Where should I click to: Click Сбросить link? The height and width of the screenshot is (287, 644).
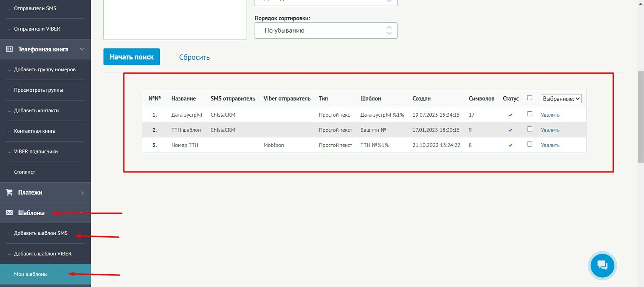pyautogui.click(x=194, y=57)
